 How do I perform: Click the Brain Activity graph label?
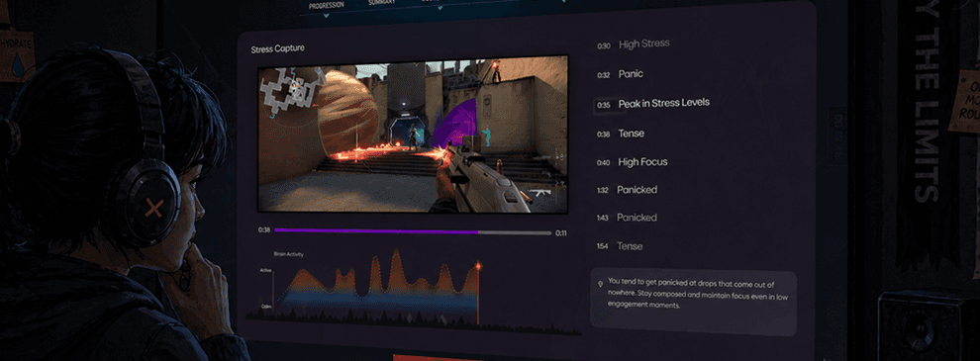[288, 254]
